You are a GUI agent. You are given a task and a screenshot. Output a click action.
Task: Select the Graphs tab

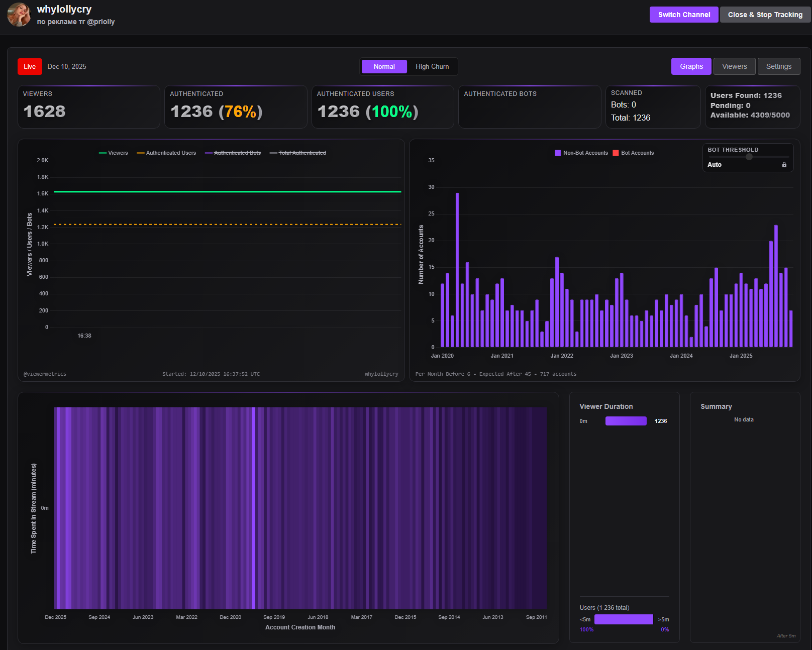pos(691,66)
